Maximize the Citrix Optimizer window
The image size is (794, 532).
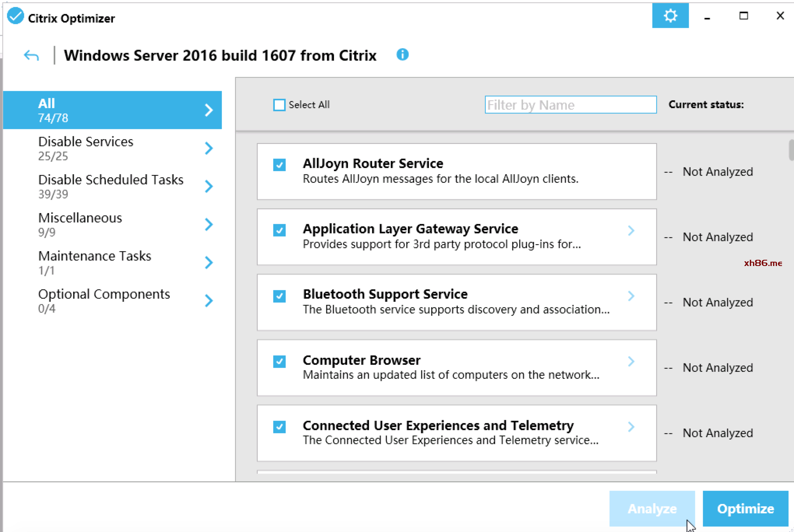coord(743,16)
